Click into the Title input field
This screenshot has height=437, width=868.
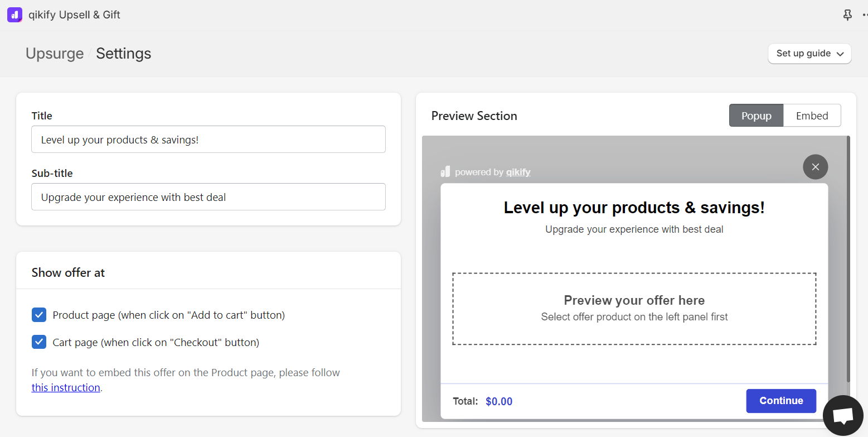208,140
